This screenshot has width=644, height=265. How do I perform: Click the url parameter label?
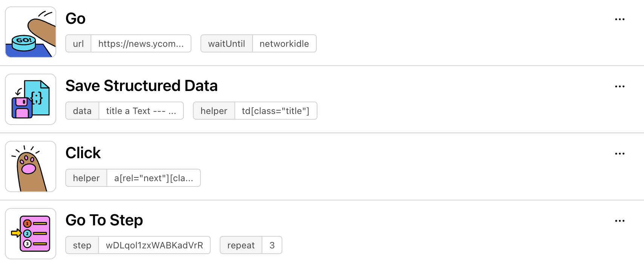[78, 43]
